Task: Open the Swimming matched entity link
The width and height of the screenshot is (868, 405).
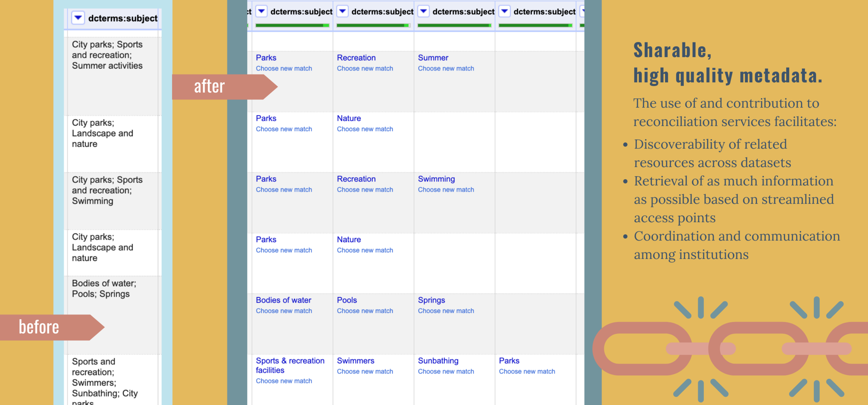Action: click(436, 179)
